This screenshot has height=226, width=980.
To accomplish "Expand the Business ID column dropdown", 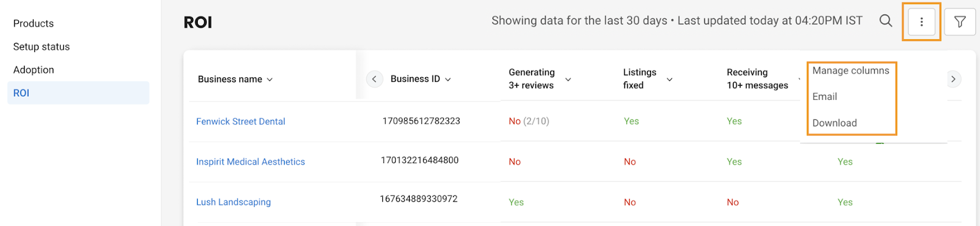I will [448, 80].
